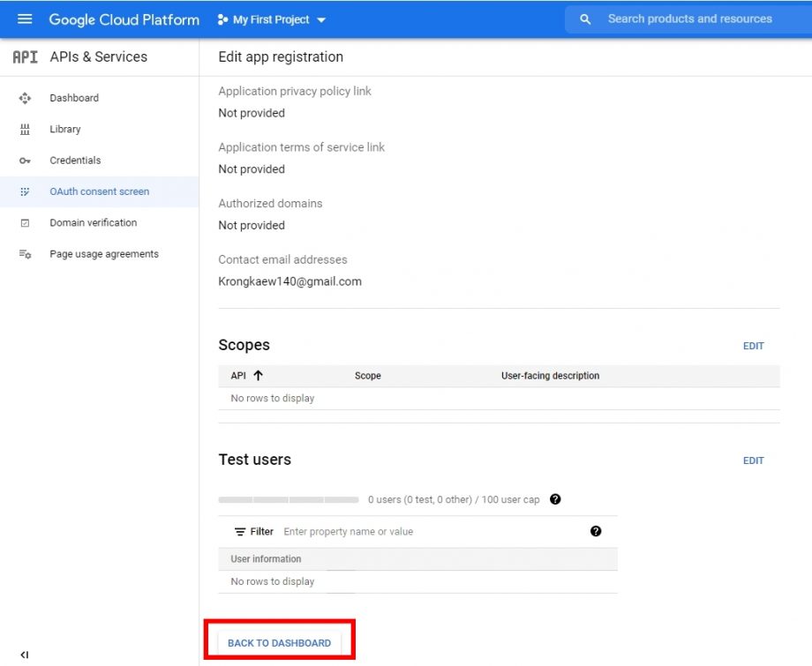Open the Domain verification icon
Image resolution: width=812 pixels, height=666 pixels.
pos(26,222)
